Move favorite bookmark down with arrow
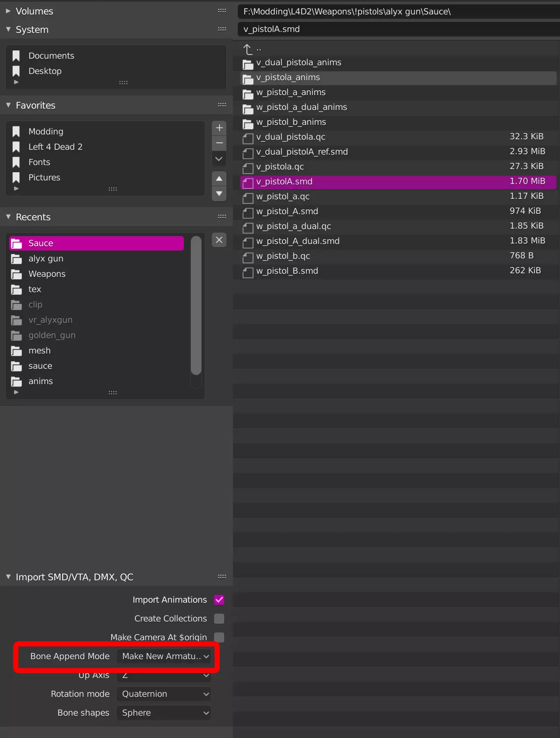Image resolution: width=560 pixels, height=738 pixels. pos(219,193)
